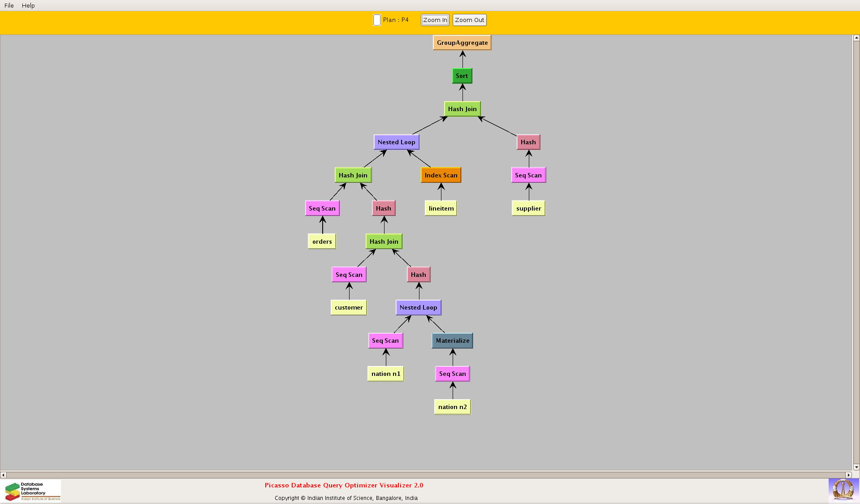
Task: Click the Database Systems Laboratory logo
Action: [32, 491]
